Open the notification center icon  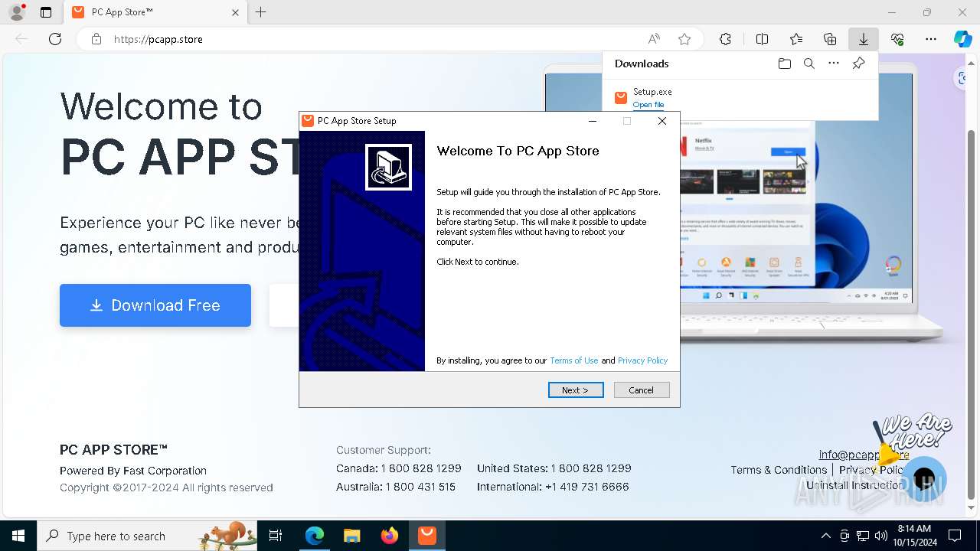click(955, 536)
